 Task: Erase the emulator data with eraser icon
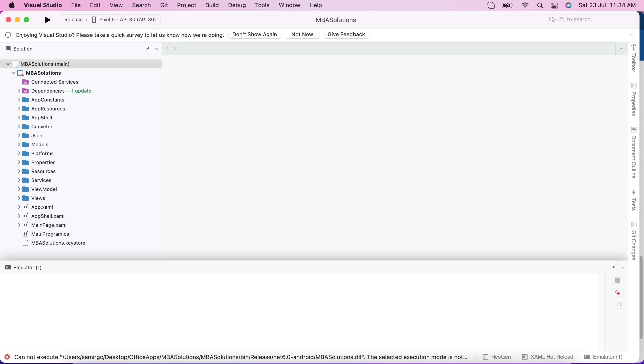(617, 292)
